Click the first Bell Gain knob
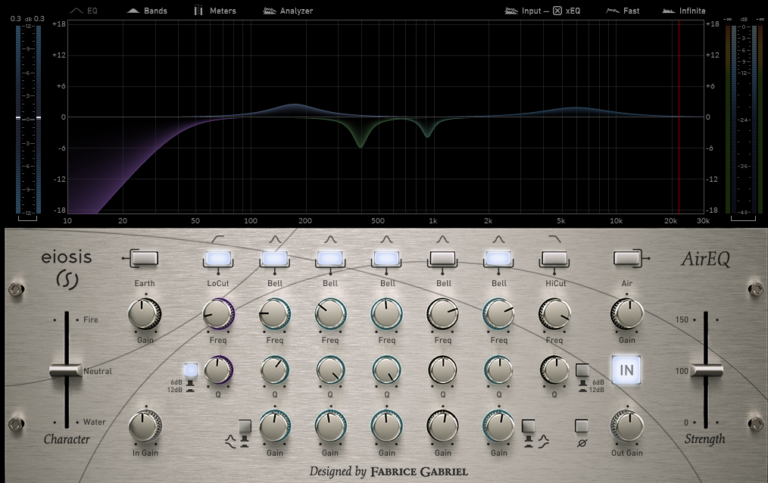The width and height of the screenshot is (768, 483). [274, 426]
